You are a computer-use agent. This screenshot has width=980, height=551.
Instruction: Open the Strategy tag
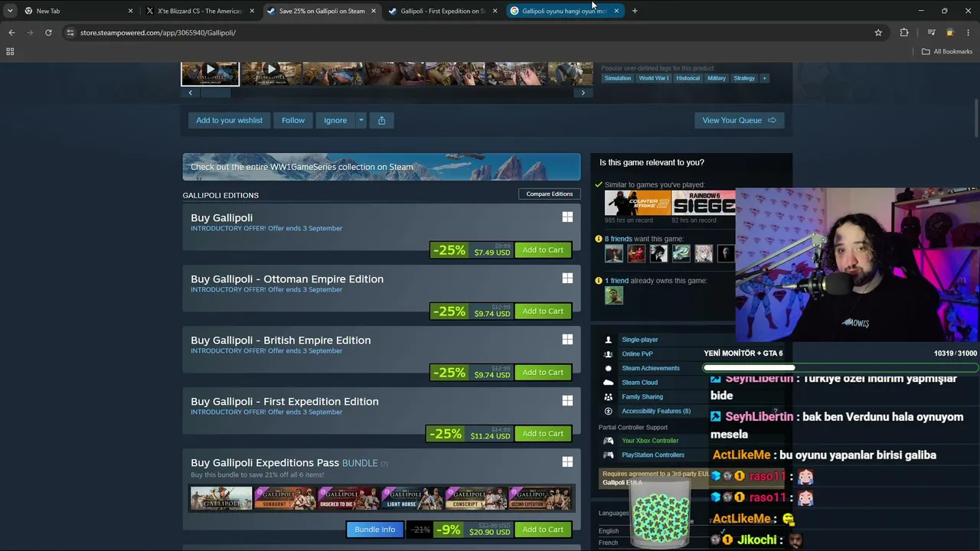click(744, 78)
